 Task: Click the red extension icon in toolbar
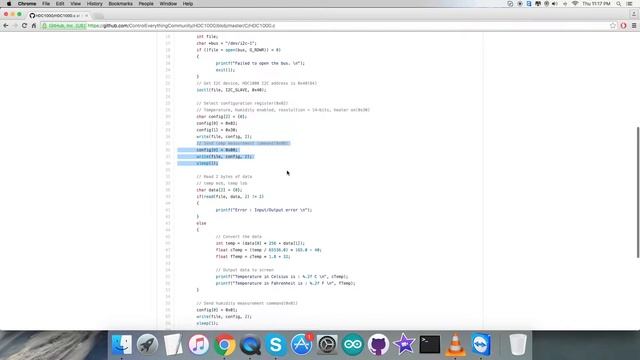coord(623,26)
